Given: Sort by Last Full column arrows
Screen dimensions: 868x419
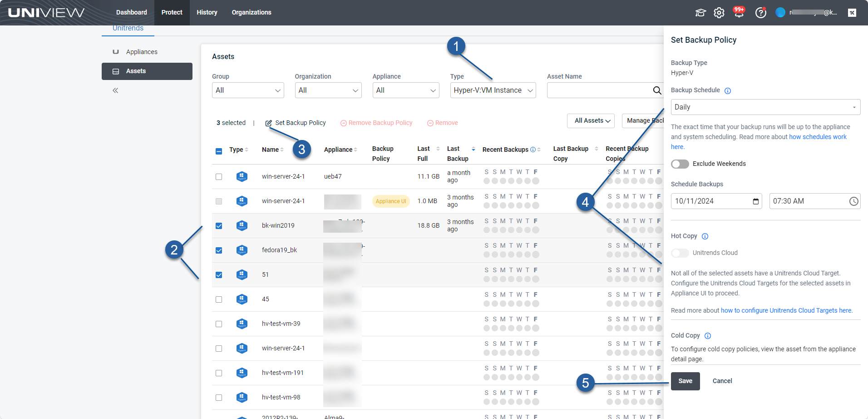Looking at the screenshot, I should [438, 149].
